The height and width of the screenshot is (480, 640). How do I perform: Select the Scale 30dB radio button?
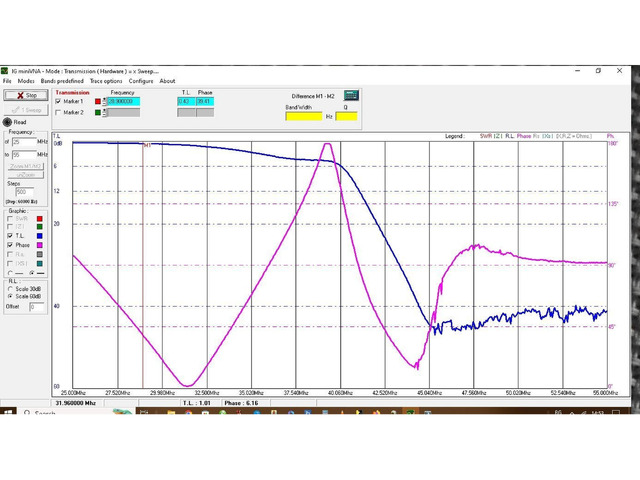(10, 289)
